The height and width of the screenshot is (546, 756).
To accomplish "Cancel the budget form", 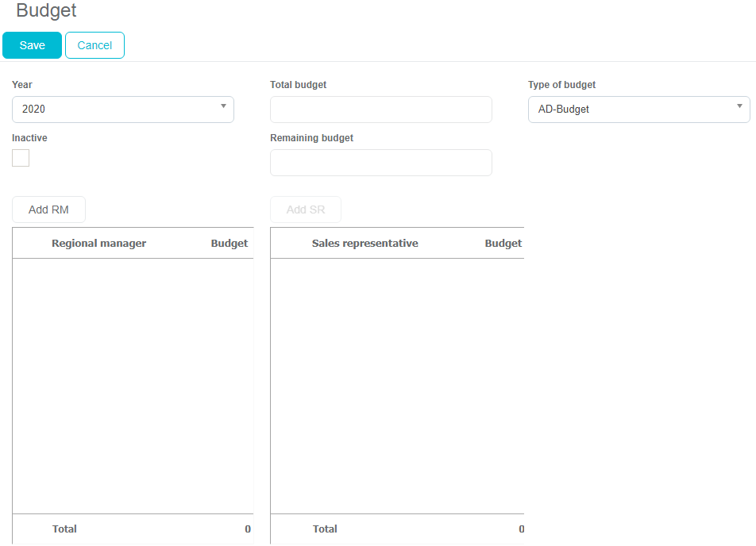I will (94, 45).
